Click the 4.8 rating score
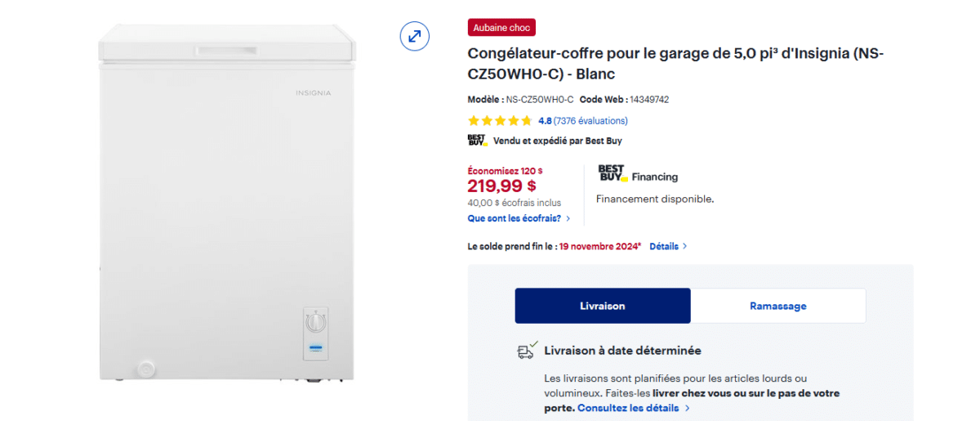Image resolution: width=980 pixels, height=421 pixels. coord(545,121)
